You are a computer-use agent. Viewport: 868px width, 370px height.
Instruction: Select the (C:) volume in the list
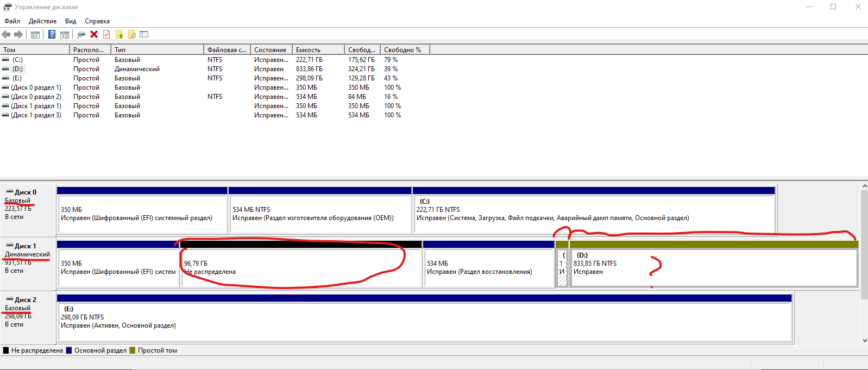click(x=18, y=60)
